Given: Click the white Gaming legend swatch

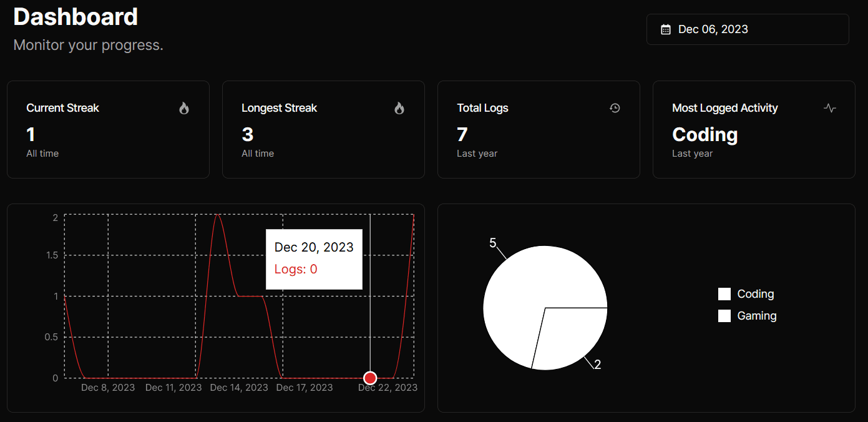Looking at the screenshot, I should click(724, 316).
